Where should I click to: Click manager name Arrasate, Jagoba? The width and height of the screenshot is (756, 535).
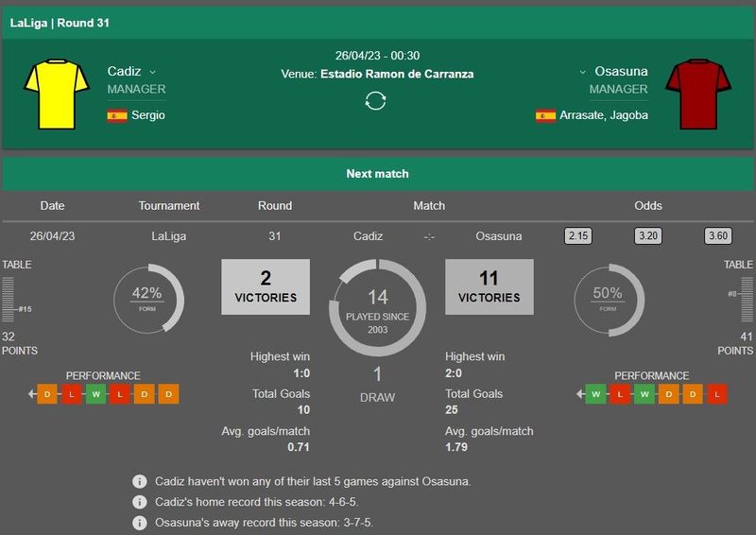(604, 115)
